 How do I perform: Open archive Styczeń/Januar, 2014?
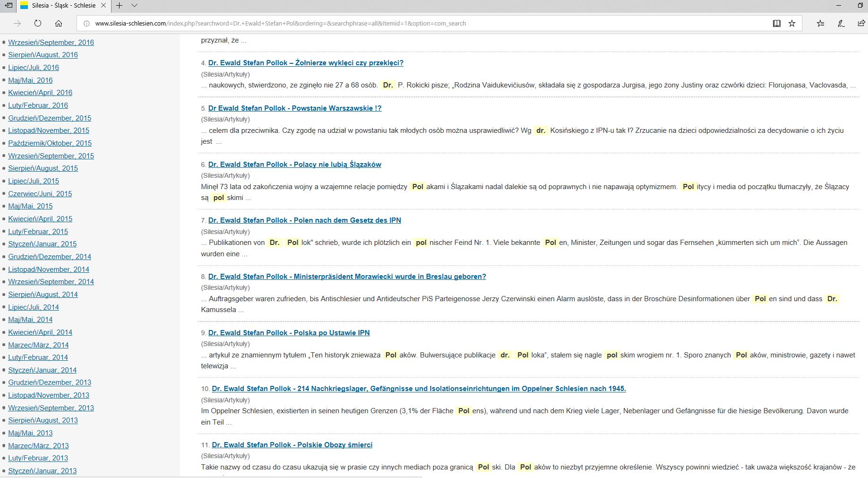click(43, 370)
